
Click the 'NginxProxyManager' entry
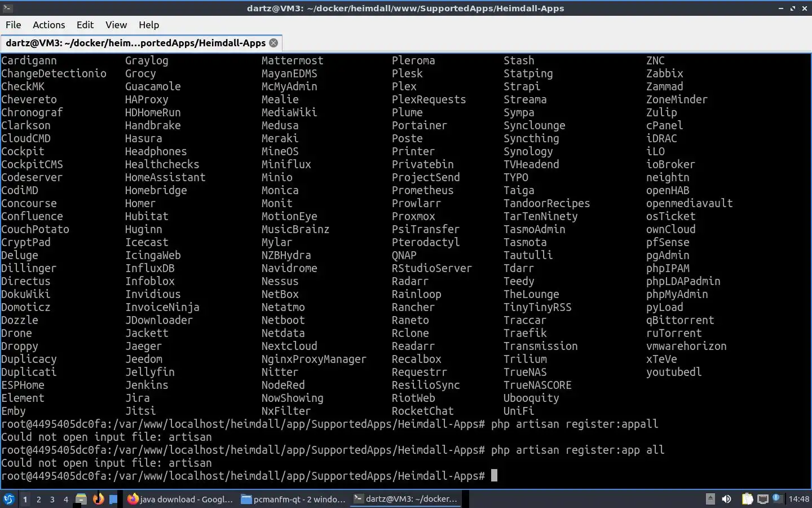(x=314, y=359)
